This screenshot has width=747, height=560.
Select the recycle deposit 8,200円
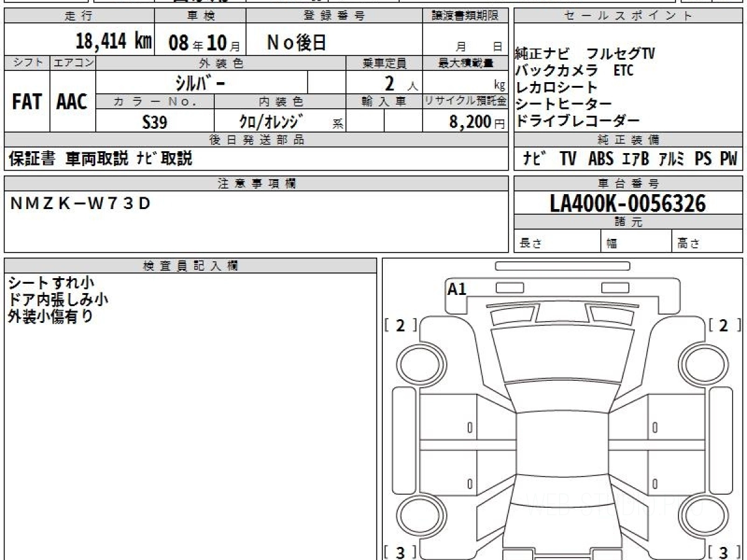pos(477,122)
